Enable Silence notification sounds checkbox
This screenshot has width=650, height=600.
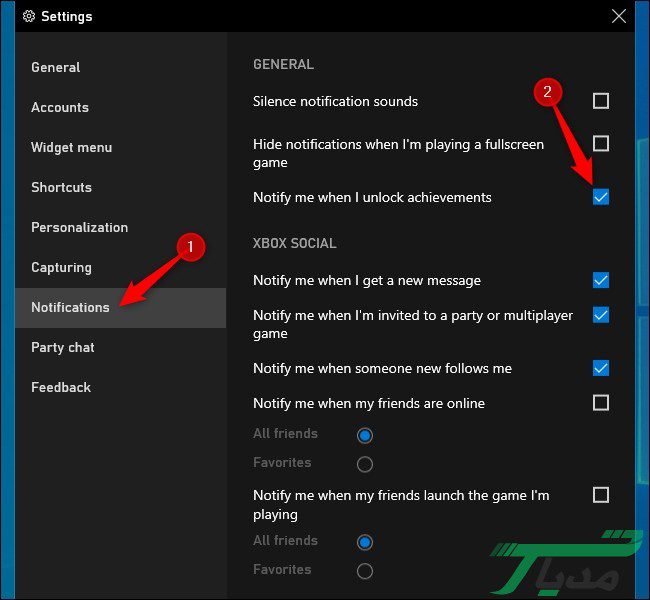pyautogui.click(x=601, y=101)
